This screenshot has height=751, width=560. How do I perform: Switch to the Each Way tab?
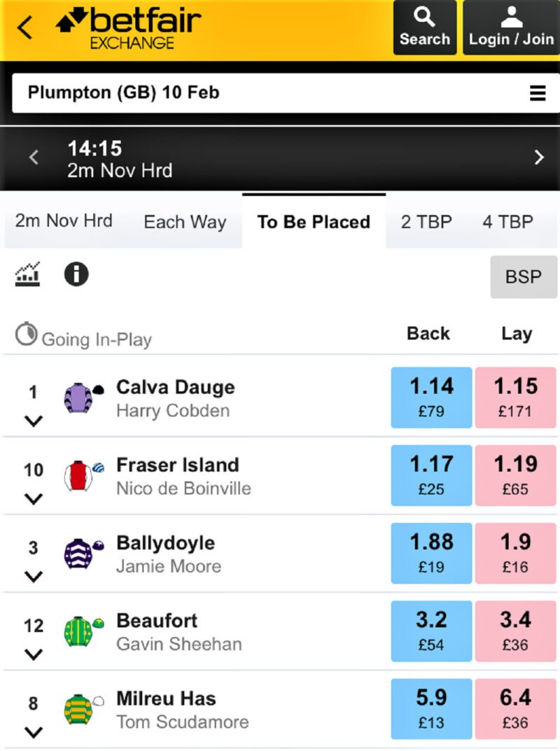pyautogui.click(x=184, y=222)
